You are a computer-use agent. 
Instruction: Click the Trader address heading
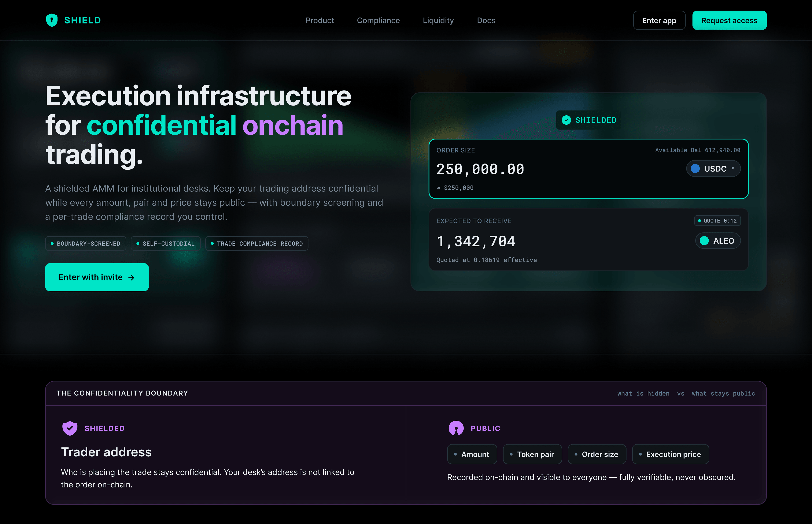point(106,452)
